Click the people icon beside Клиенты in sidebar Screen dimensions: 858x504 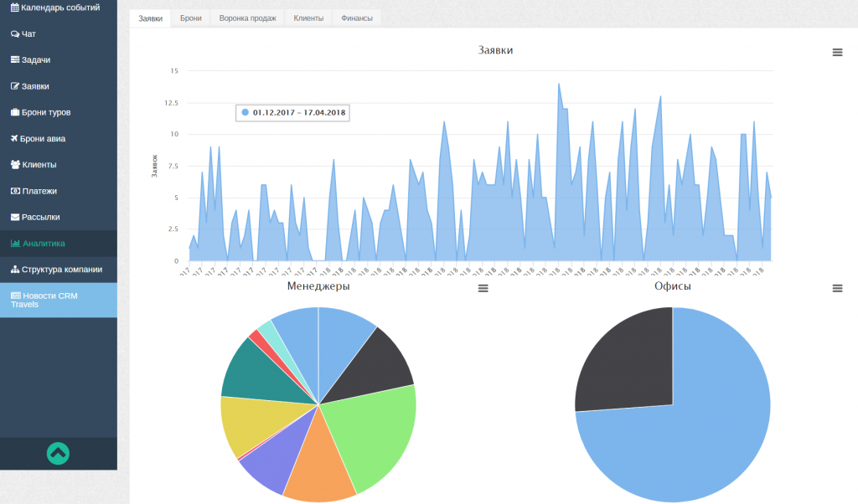pyautogui.click(x=15, y=165)
